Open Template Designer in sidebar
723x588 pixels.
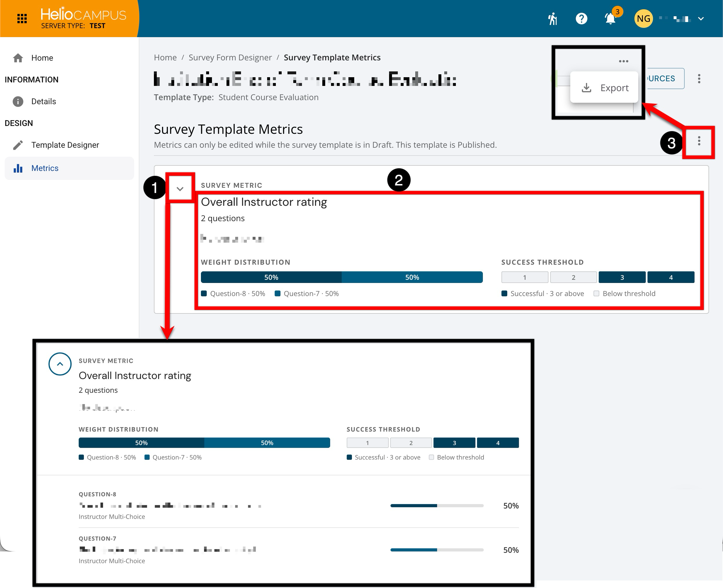tap(69, 145)
